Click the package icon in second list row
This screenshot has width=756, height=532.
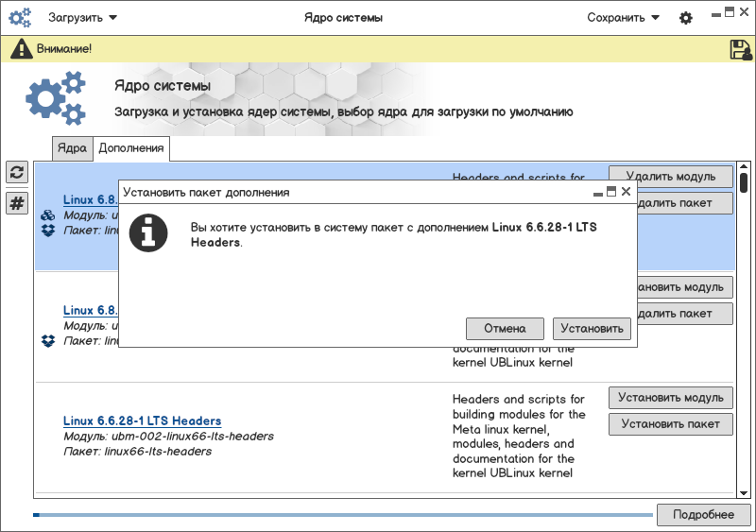[x=48, y=340]
